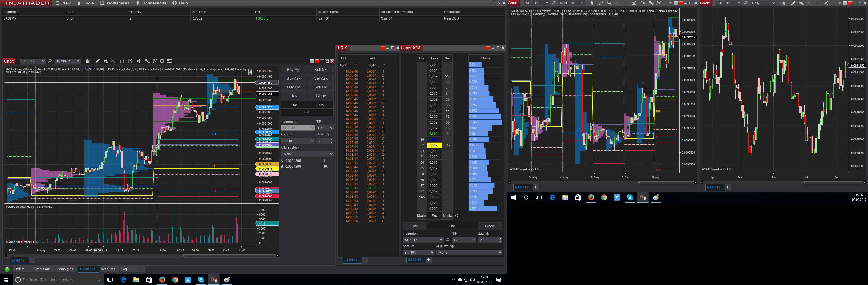Increase Quantity stepper in SuperDOM
868x285 pixels.
coord(500,239)
